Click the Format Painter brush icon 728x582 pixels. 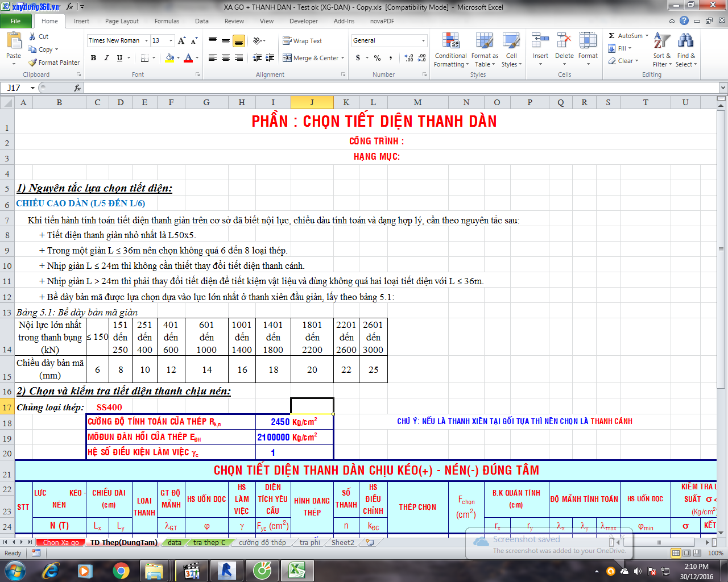[33, 63]
